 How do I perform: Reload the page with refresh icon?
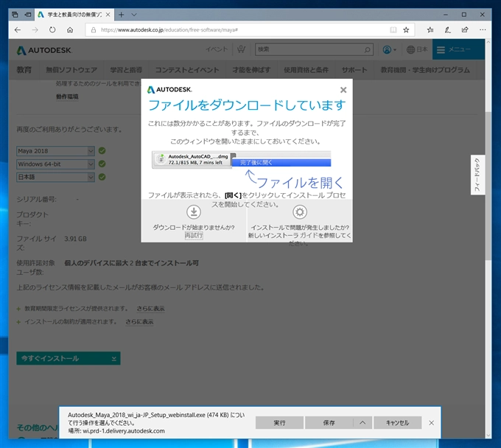52,29
